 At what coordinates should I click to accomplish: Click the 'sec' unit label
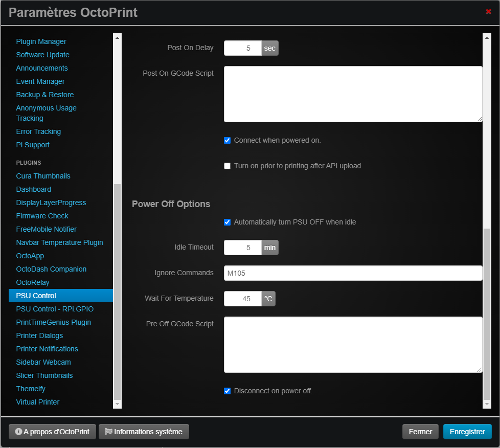coord(270,48)
